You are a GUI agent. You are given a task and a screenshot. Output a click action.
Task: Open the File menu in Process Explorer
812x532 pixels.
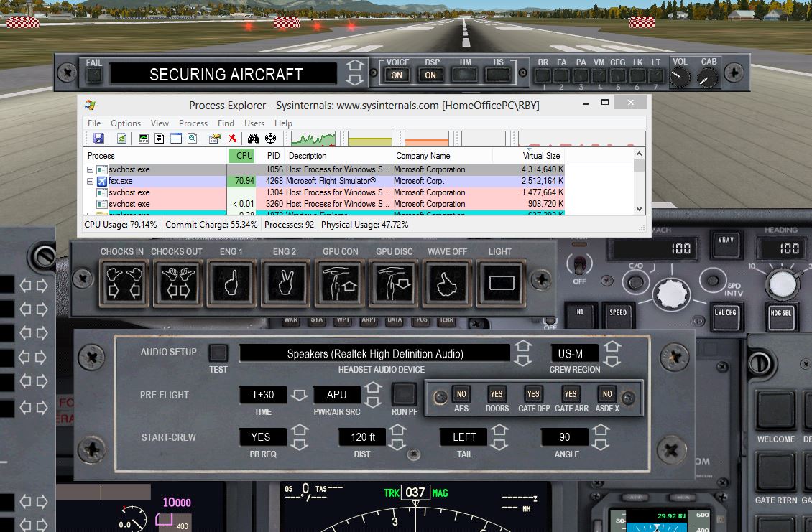click(x=94, y=123)
